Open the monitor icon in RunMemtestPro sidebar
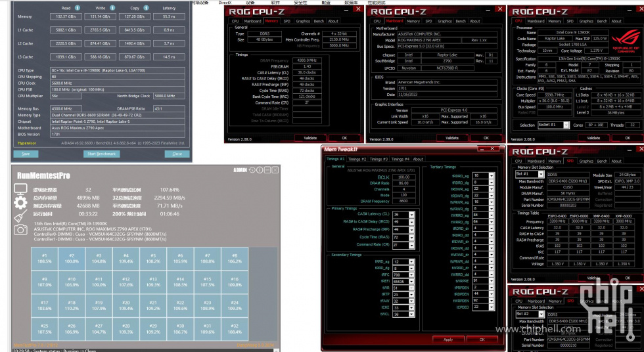The height and width of the screenshot is (352, 644). tap(20, 189)
